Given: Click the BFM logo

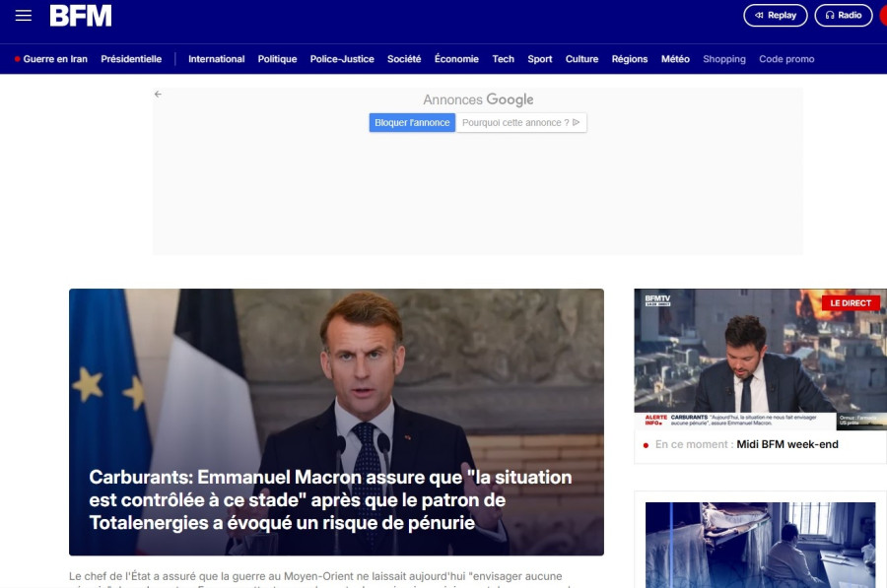Looking at the screenshot, I should 81,16.
